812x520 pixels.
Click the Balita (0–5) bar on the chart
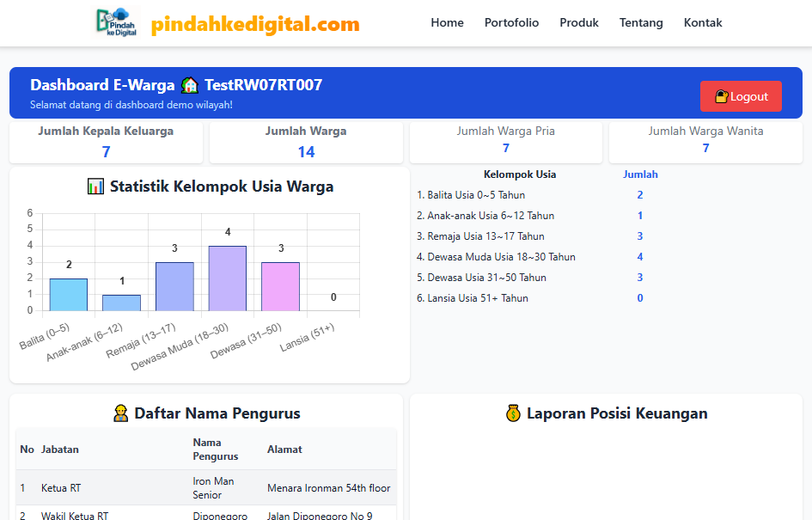click(69, 294)
